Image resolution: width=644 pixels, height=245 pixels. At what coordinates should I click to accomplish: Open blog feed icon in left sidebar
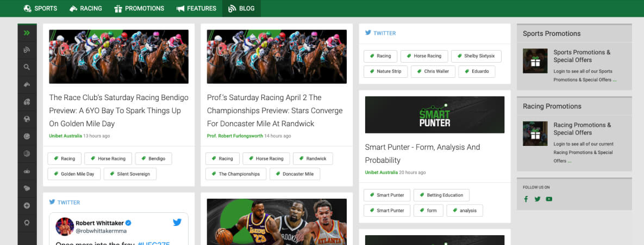coord(27,50)
